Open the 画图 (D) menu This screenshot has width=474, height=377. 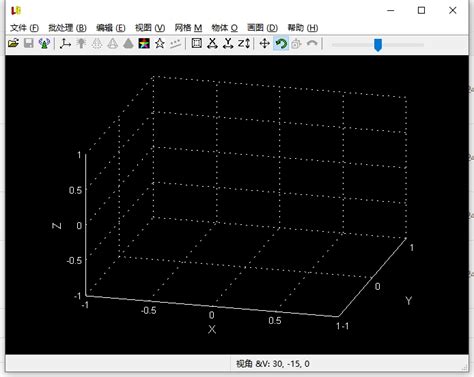[x=262, y=28]
